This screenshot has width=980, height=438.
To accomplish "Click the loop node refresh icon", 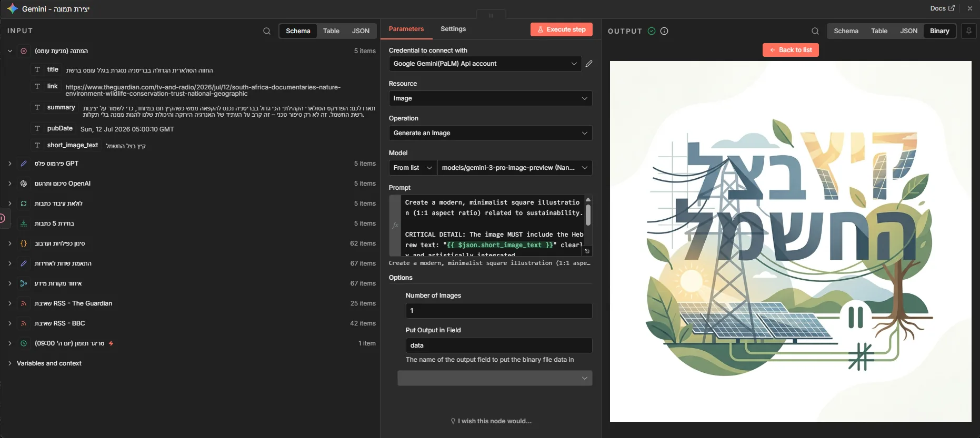I will pos(24,203).
